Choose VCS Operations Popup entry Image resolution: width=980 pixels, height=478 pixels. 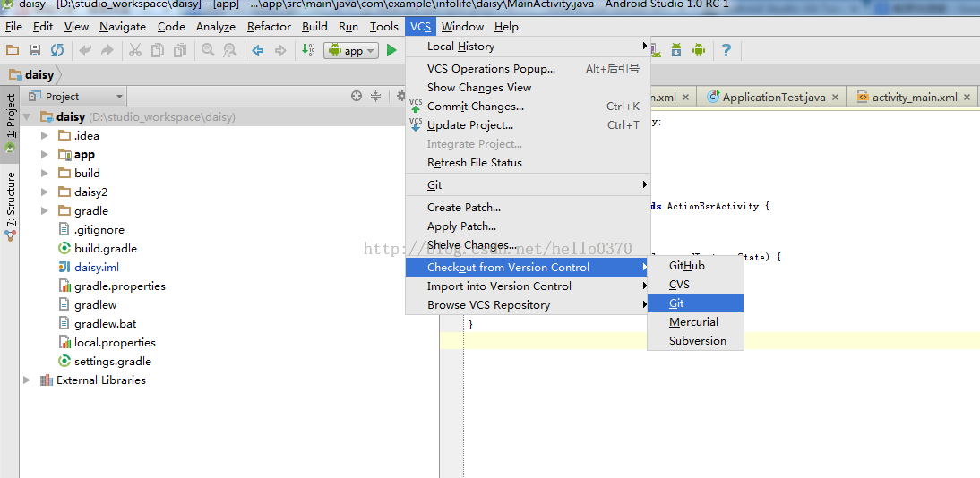529,69
